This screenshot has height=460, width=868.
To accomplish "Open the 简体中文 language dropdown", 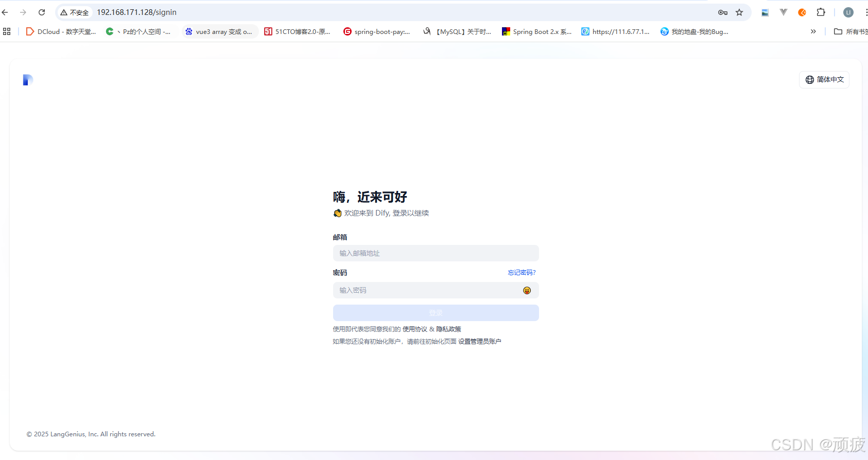I will point(824,79).
